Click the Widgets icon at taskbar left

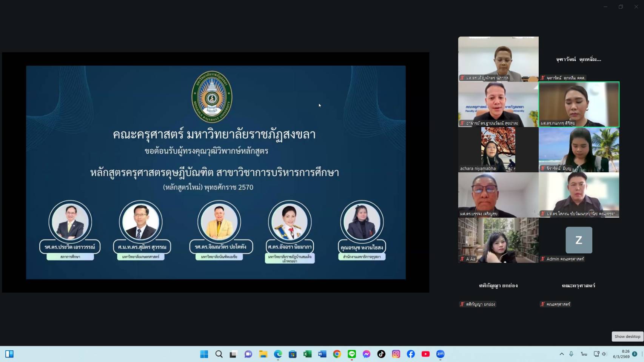tap(9, 354)
